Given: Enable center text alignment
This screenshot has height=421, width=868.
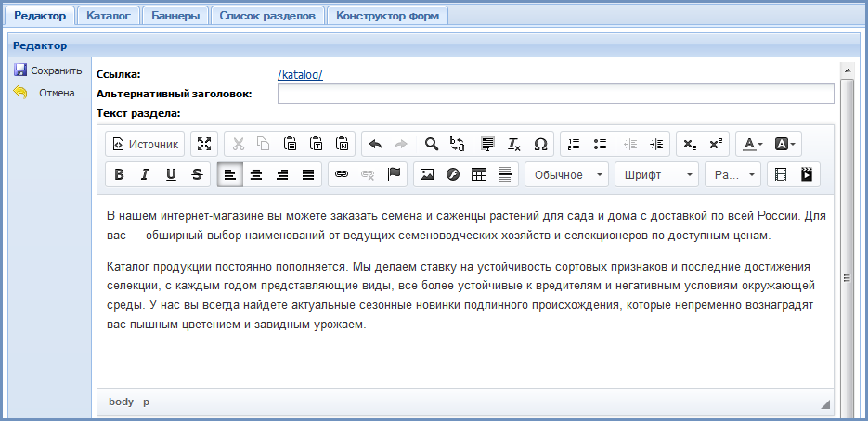Looking at the screenshot, I should (x=256, y=173).
